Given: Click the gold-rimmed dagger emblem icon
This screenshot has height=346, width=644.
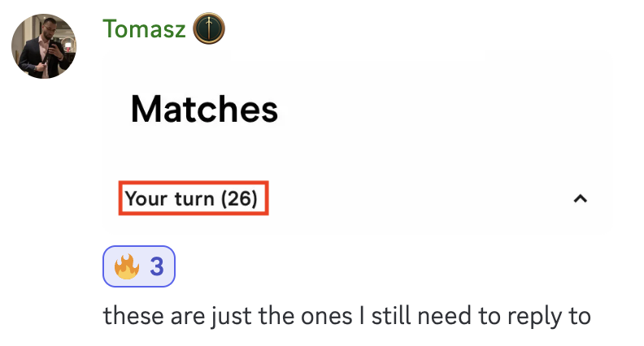Looking at the screenshot, I should coord(209,28).
